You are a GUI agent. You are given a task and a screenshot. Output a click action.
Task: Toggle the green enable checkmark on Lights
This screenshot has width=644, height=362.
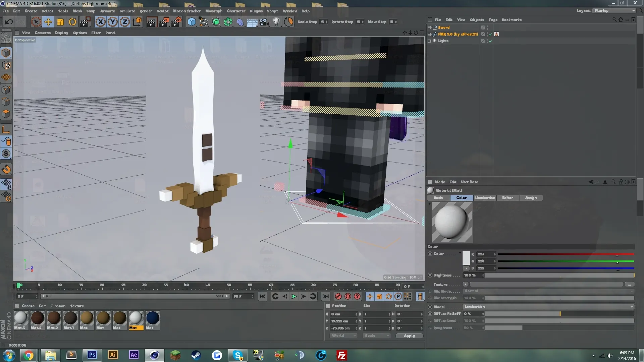tap(490, 41)
